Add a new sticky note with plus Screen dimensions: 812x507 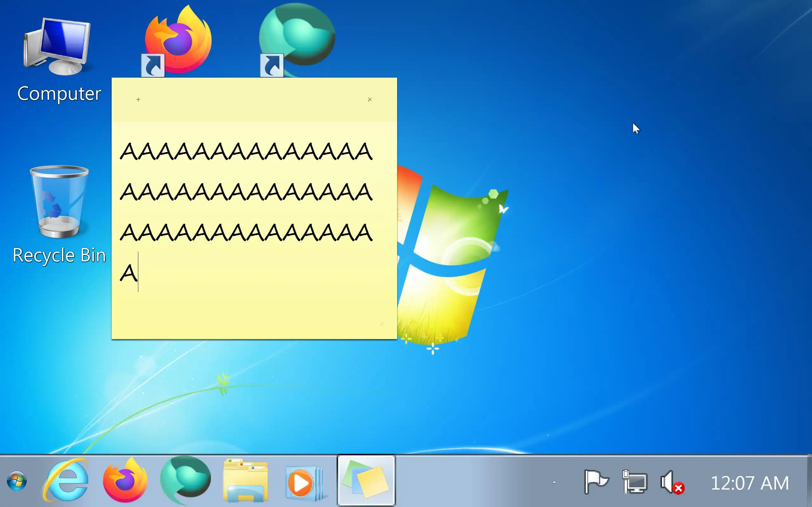coord(138,99)
